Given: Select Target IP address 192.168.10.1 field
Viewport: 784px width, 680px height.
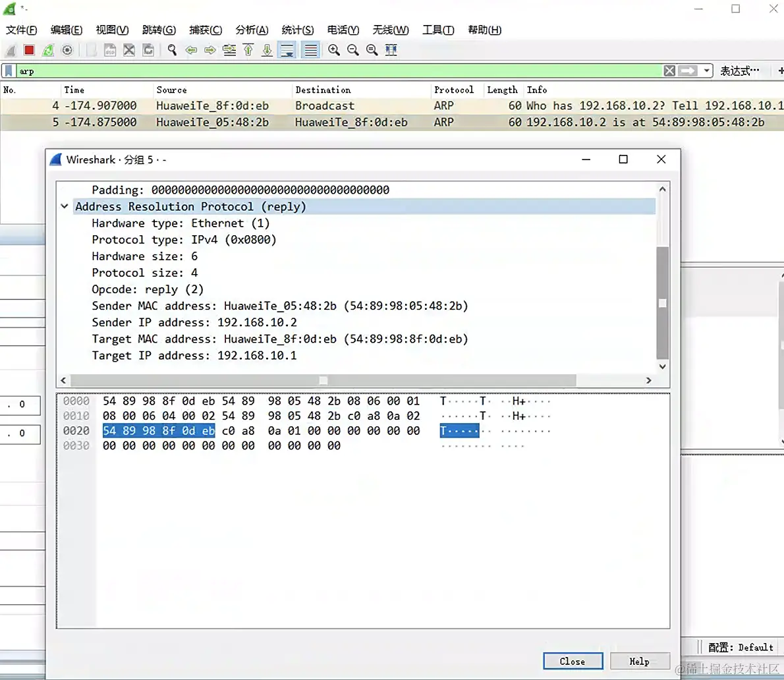Looking at the screenshot, I should (x=194, y=356).
